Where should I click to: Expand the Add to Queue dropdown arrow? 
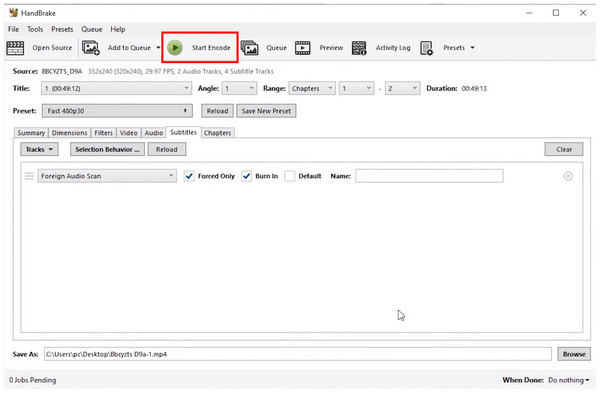pos(158,48)
